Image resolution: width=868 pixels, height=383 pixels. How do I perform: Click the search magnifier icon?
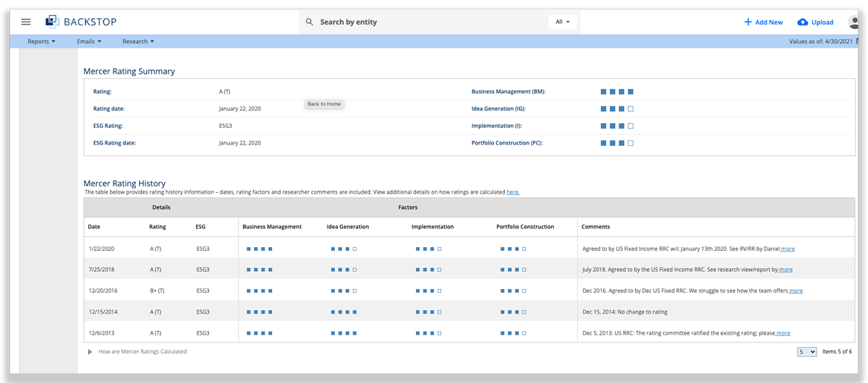(x=310, y=22)
